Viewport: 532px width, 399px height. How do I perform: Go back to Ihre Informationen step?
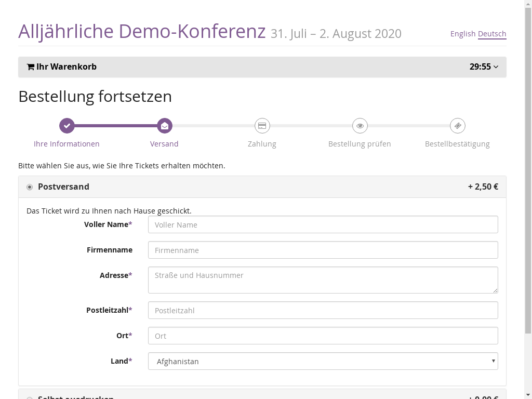[x=66, y=144]
